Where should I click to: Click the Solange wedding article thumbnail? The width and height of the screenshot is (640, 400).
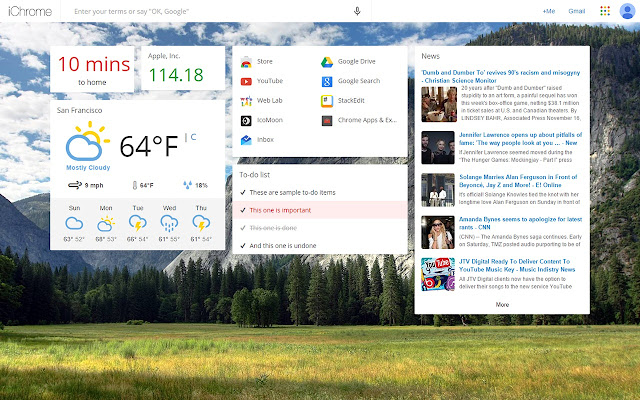pos(438,190)
